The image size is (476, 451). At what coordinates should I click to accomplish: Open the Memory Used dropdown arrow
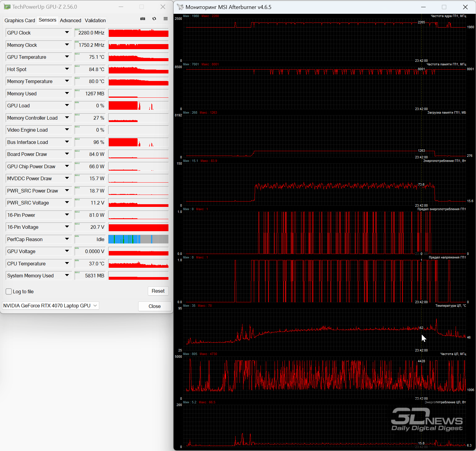click(x=67, y=93)
